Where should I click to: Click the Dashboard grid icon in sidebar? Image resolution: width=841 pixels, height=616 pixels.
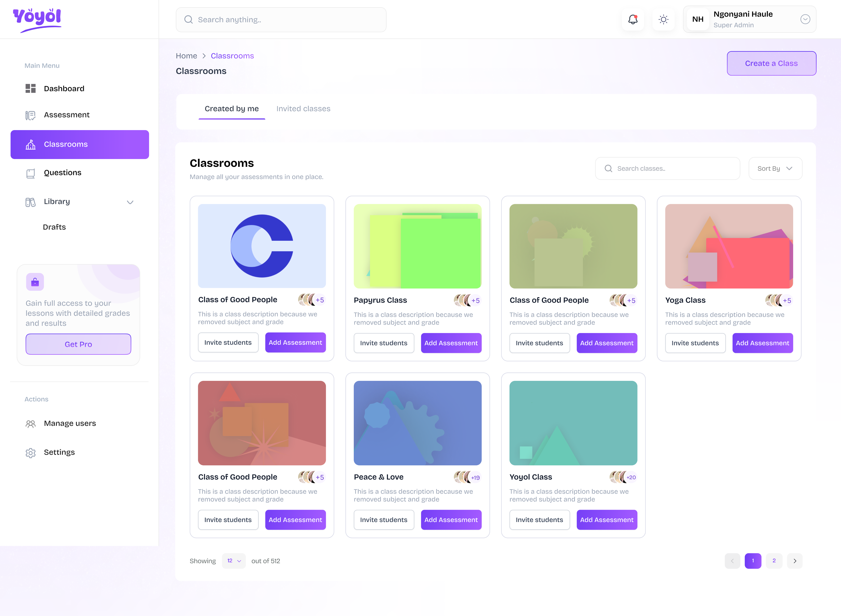coord(31,88)
